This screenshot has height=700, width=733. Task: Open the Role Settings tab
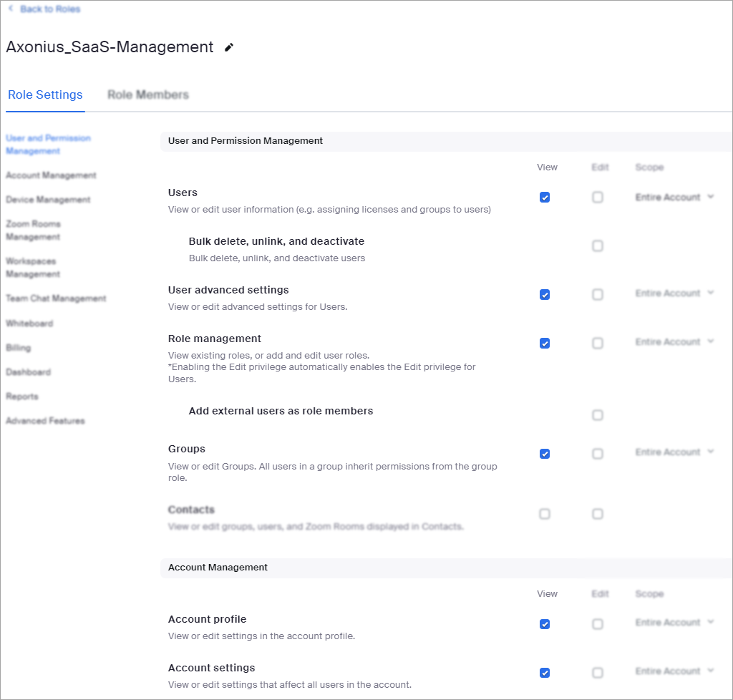pyautogui.click(x=45, y=95)
